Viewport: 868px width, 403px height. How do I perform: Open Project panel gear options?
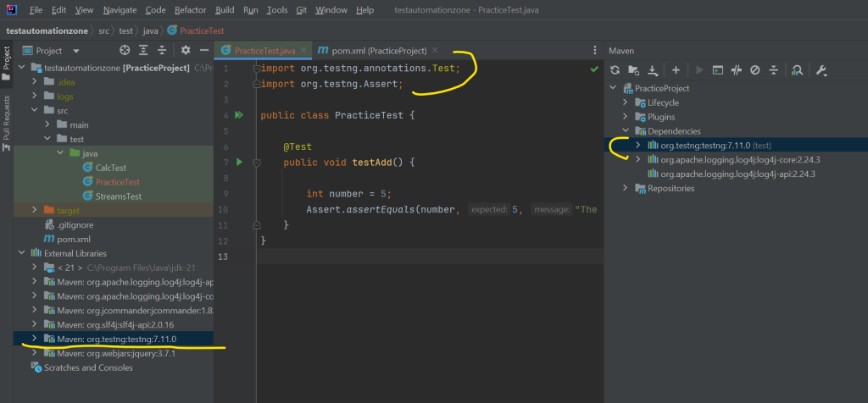186,50
